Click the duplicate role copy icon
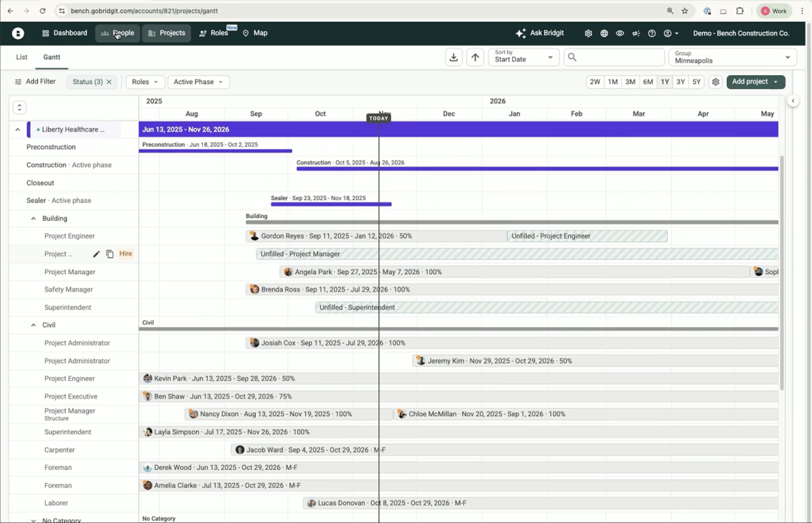The image size is (812, 523). pyautogui.click(x=110, y=254)
